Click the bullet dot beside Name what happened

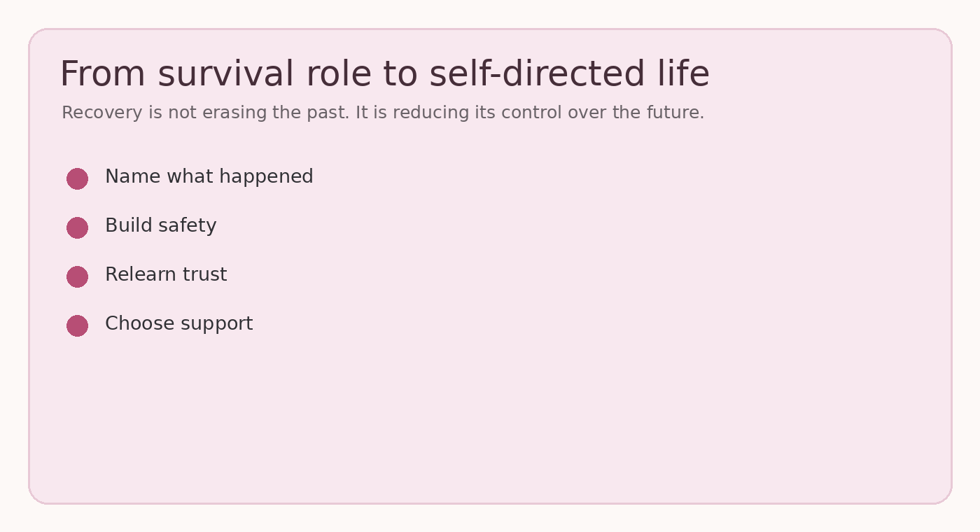[77, 178]
